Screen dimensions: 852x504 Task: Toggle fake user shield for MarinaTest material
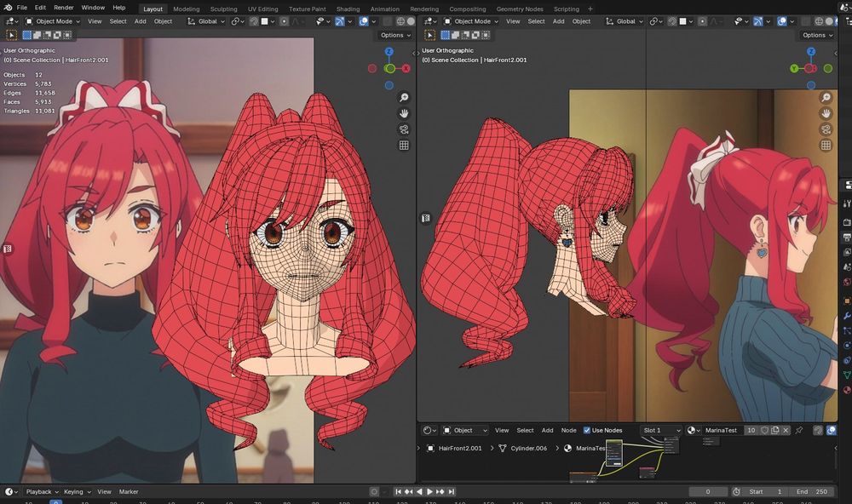(x=764, y=430)
